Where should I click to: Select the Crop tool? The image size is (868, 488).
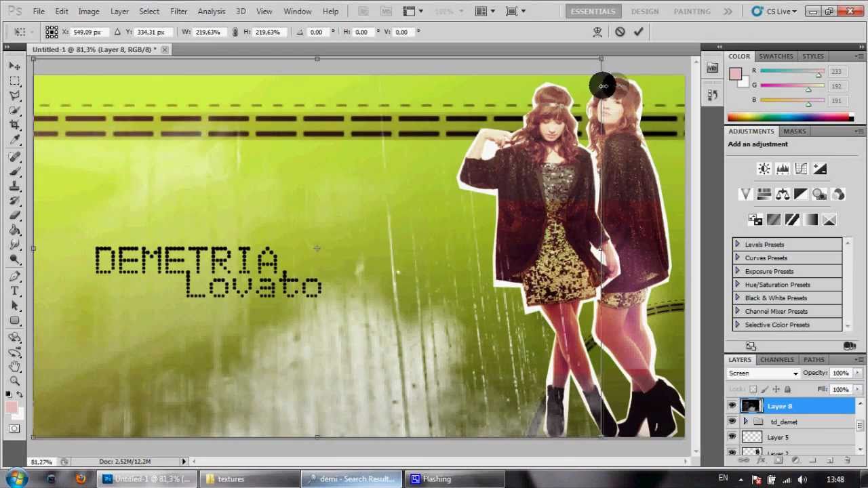tap(15, 125)
